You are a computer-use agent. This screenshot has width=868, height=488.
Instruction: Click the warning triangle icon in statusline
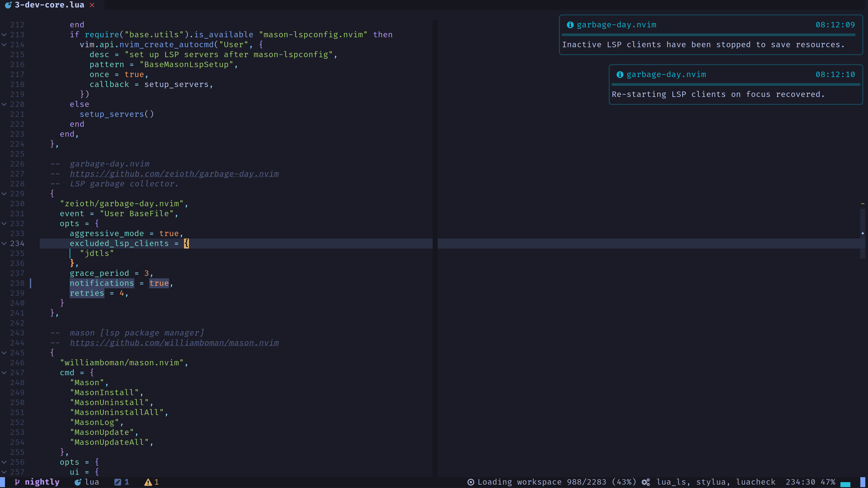[148, 482]
